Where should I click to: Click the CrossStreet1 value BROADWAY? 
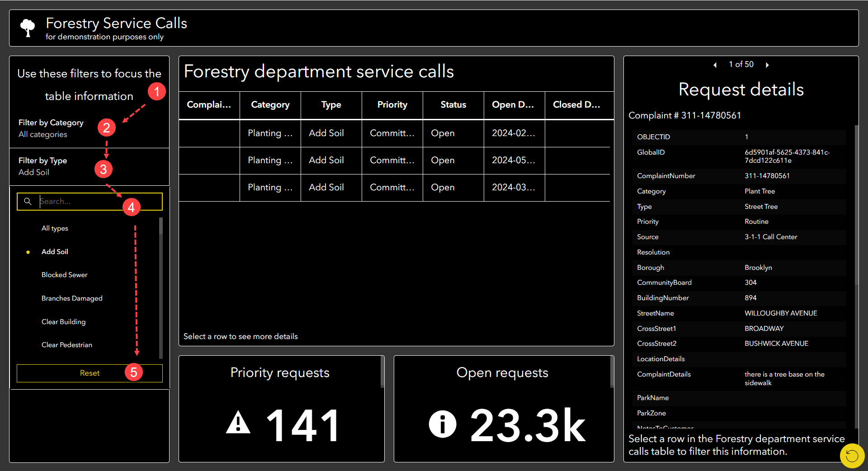(764, 329)
